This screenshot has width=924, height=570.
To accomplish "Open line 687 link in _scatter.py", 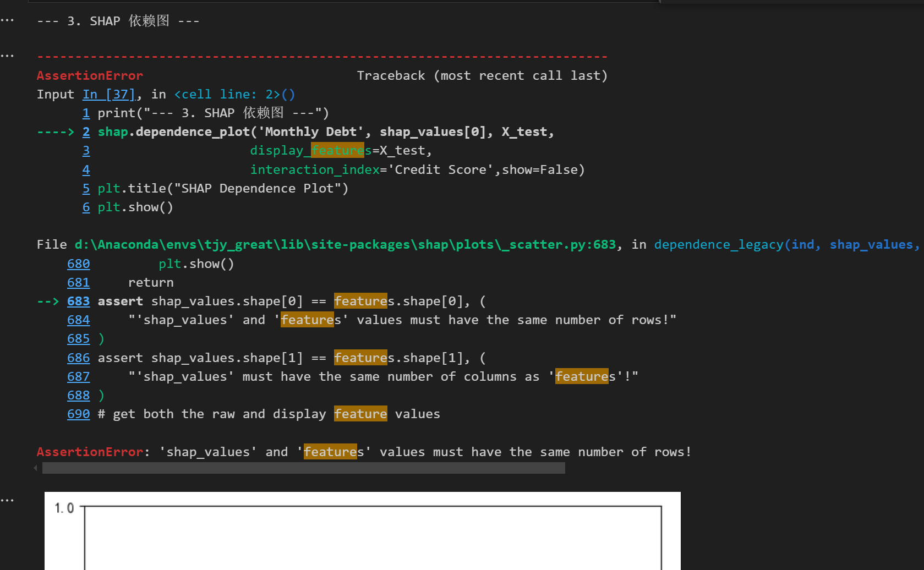I will point(79,377).
